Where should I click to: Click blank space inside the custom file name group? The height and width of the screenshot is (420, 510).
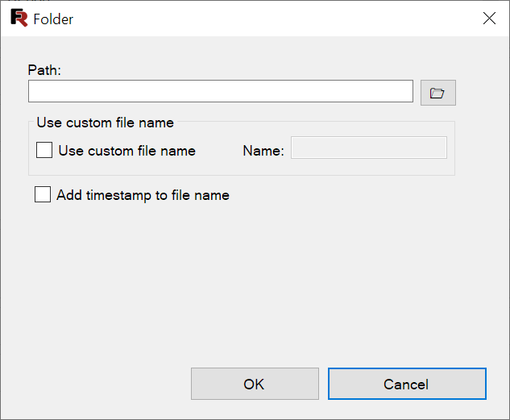[228, 167]
